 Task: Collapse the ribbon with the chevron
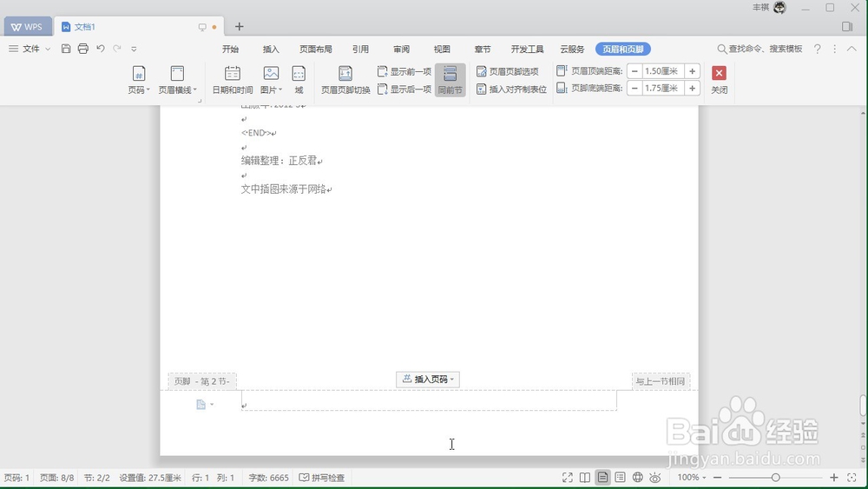point(852,49)
